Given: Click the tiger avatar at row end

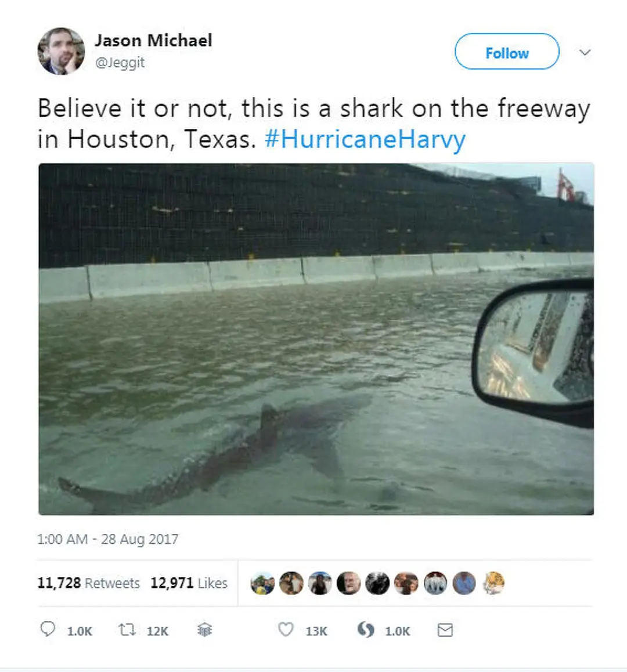Looking at the screenshot, I should coord(493,583).
